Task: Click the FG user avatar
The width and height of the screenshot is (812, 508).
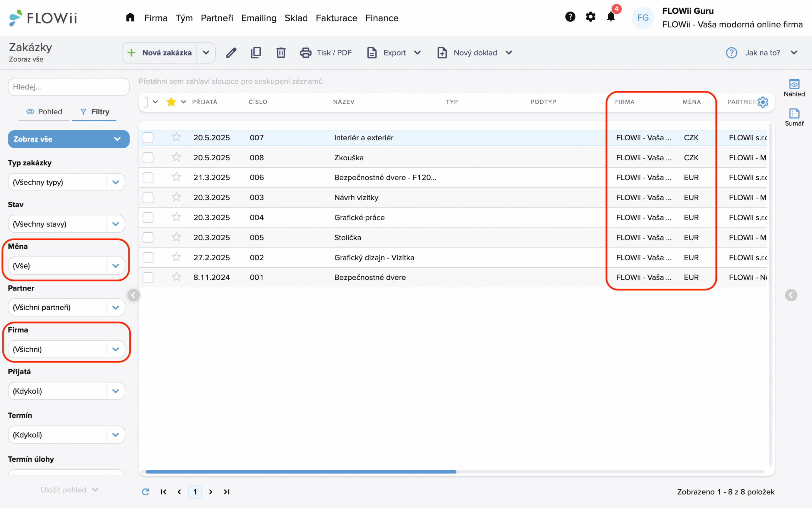Action: (x=643, y=18)
